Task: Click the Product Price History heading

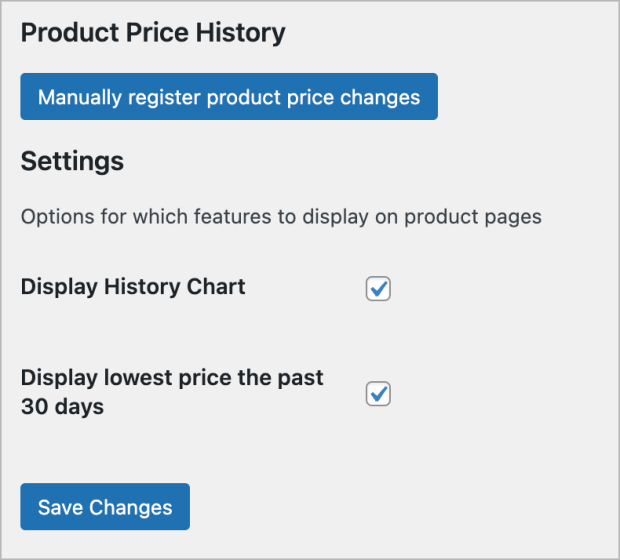Action: pyautogui.click(x=153, y=32)
